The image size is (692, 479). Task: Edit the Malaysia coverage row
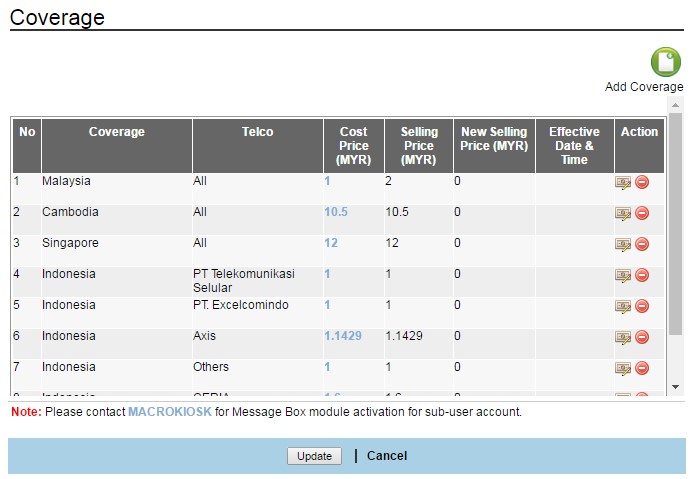pos(623,182)
